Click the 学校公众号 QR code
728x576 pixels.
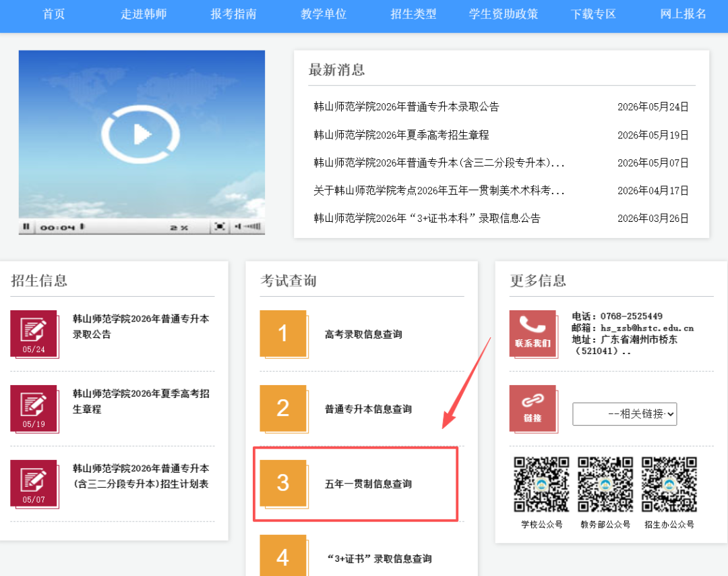click(541, 484)
